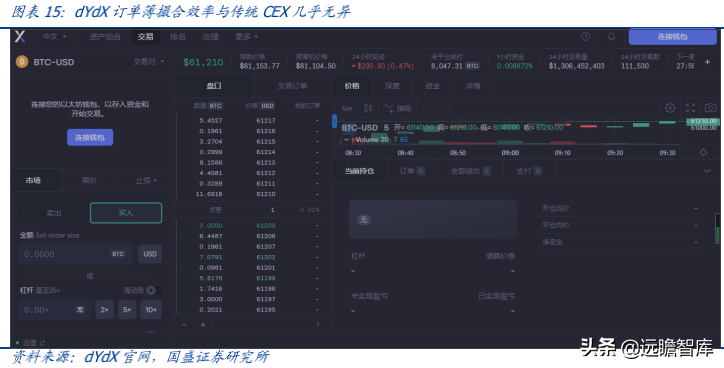The image size is (724, 368).
Task: Open the 指标 indicators tool
Action: tap(397, 109)
